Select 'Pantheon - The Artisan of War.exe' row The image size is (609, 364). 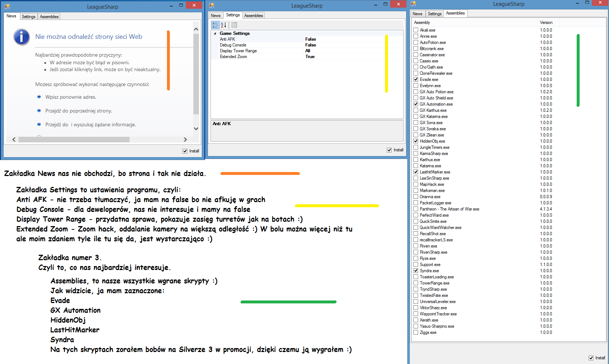pos(449,209)
